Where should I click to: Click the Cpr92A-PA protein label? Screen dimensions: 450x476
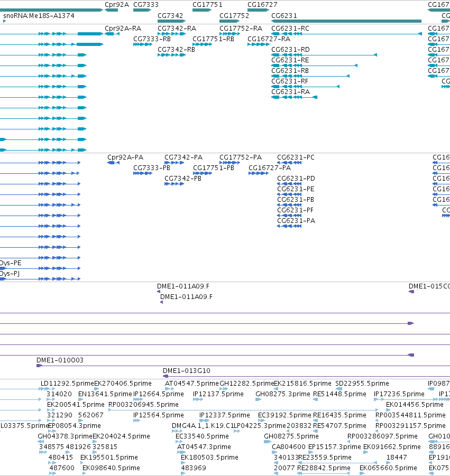pos(125,157)
